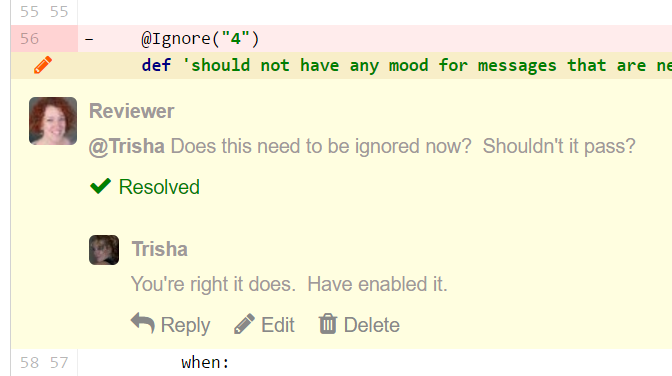Toggle the Resolved status label
The width and height of the screenshot is (672, 376).
click(159, 187)
